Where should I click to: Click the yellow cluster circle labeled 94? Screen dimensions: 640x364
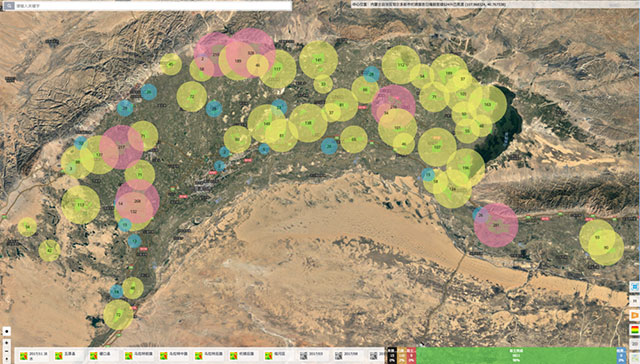click(27, 227)
